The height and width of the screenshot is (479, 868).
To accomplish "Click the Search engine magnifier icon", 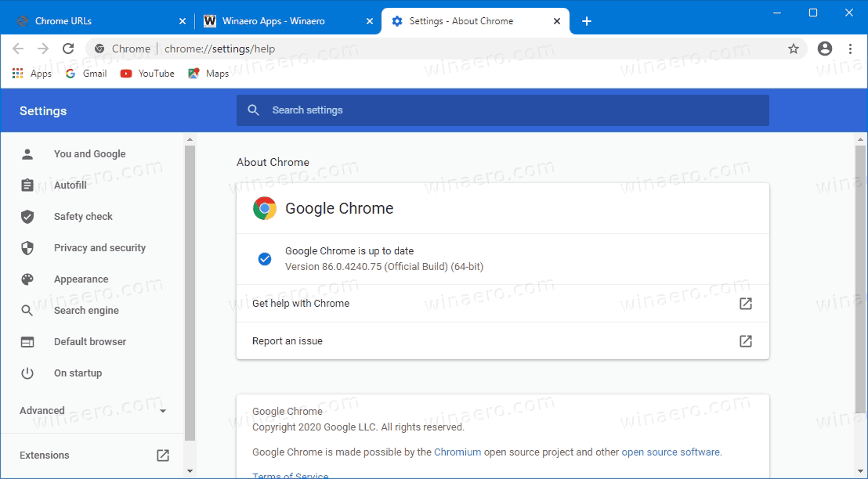I will coord(29,311).
